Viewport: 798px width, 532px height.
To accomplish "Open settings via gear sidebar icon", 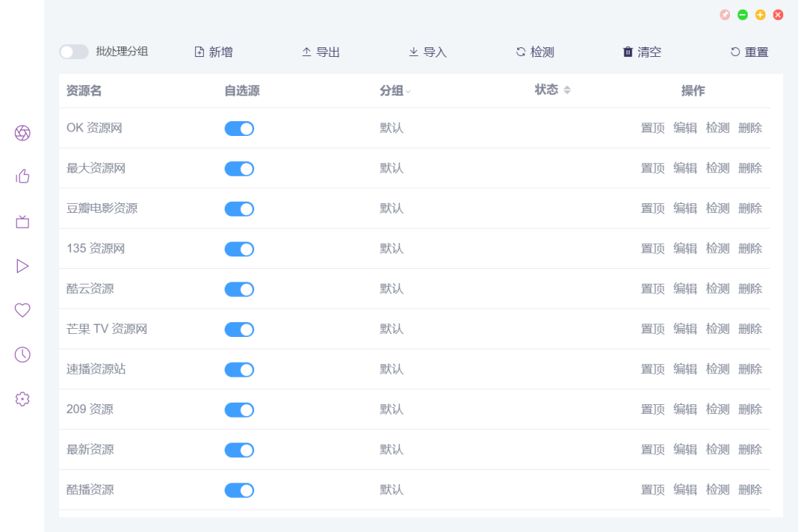I will pyautogui.click(x=22, y=398).
